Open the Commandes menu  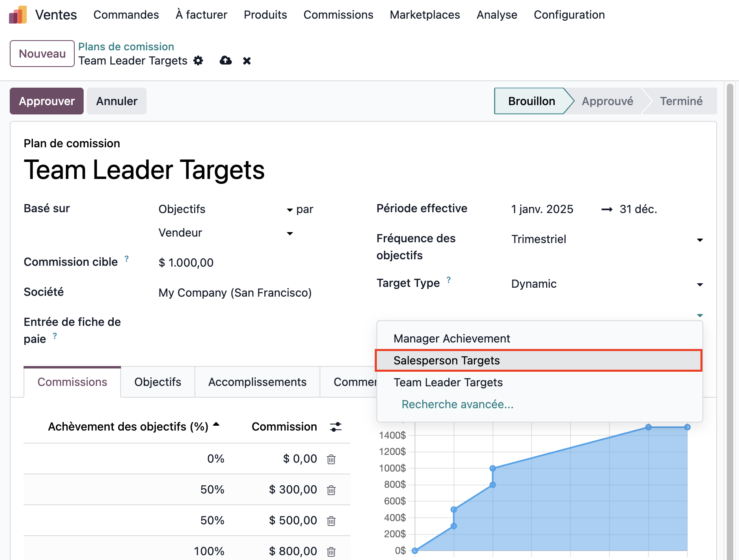(x=126, y=15)
